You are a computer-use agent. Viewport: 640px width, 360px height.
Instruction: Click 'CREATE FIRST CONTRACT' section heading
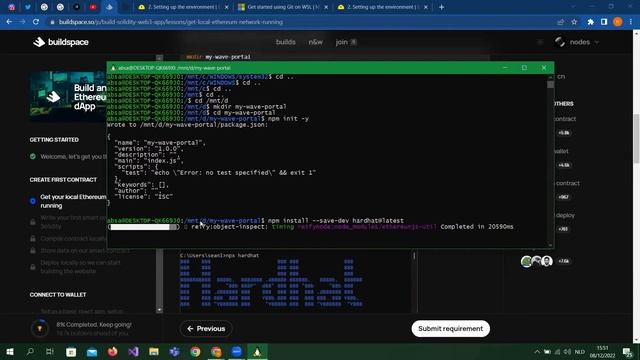coord(63,180)
